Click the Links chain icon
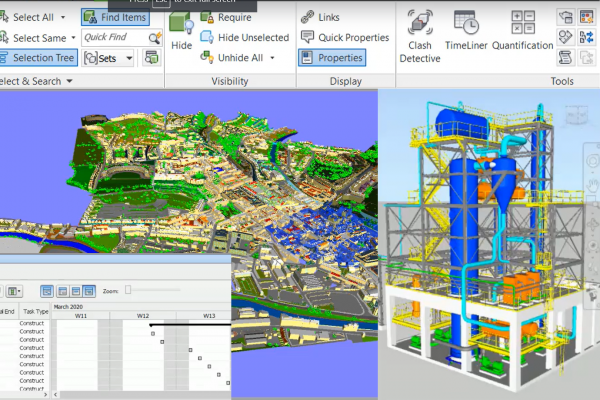Image resolution: width=600 pixels, height=400 pixels. click(306, 17)
